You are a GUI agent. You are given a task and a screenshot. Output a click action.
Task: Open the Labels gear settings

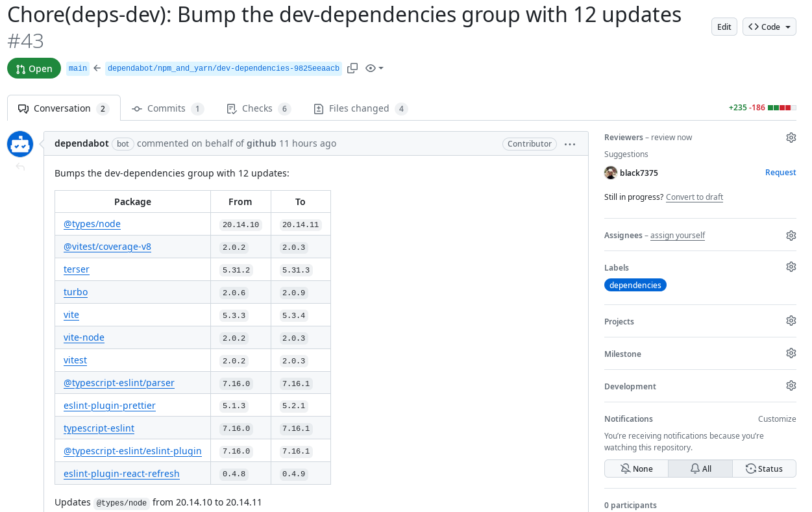point(791,267)
